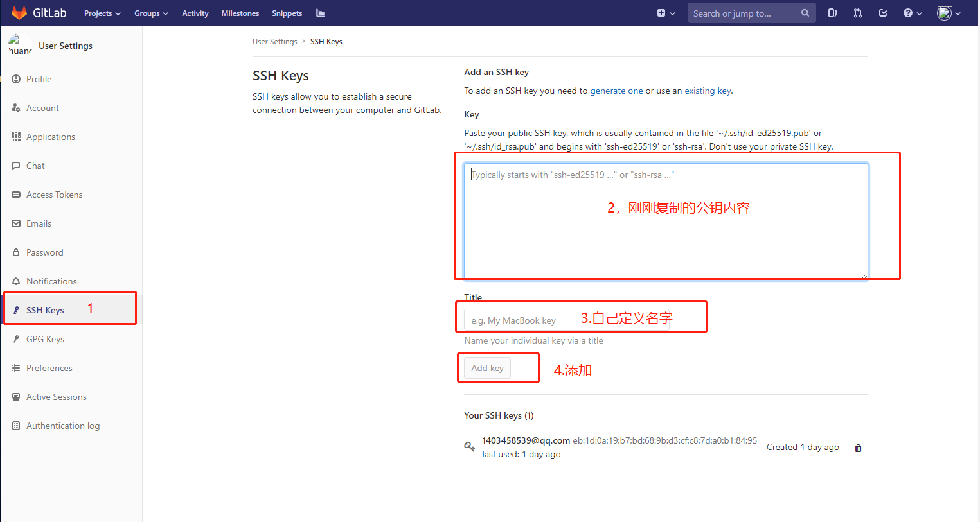
Task: Click the textarea resize grip corner
Action: (864, 275)
